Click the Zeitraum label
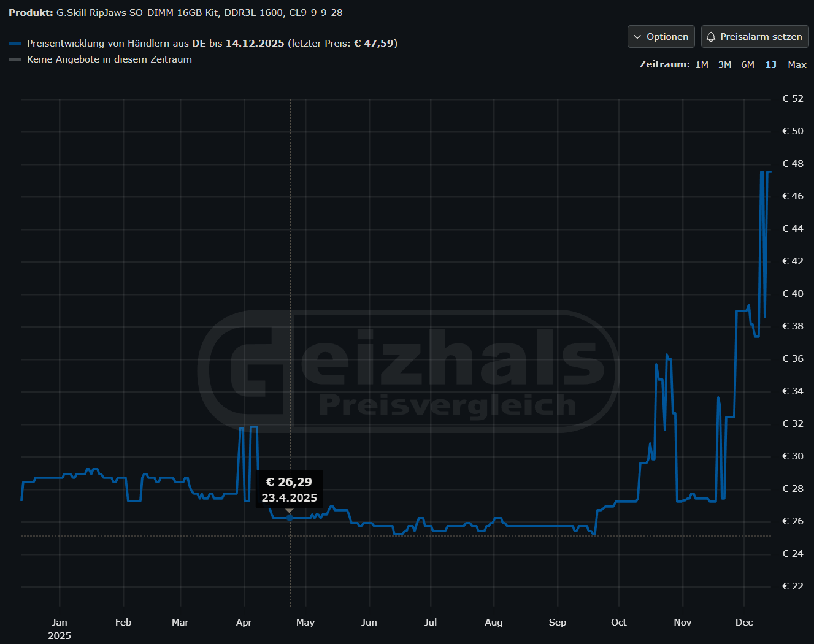 tap(665, 64)
